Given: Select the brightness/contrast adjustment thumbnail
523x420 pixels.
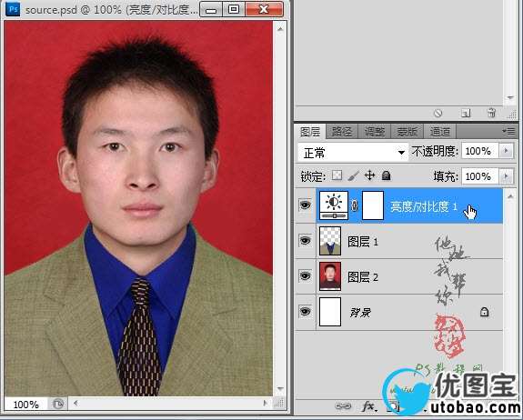Looking at the screenshot, I should [334, 205].
